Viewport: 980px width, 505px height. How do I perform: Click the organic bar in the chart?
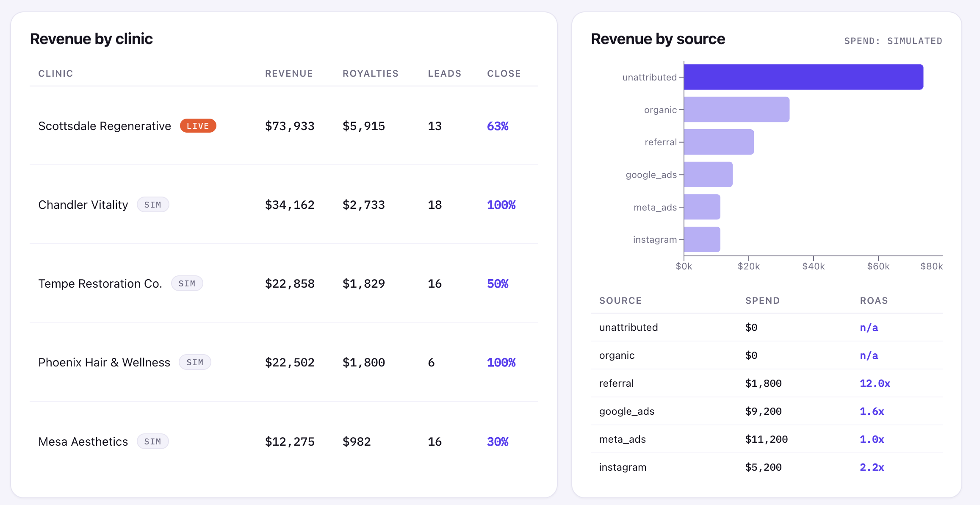pos(736,109)
